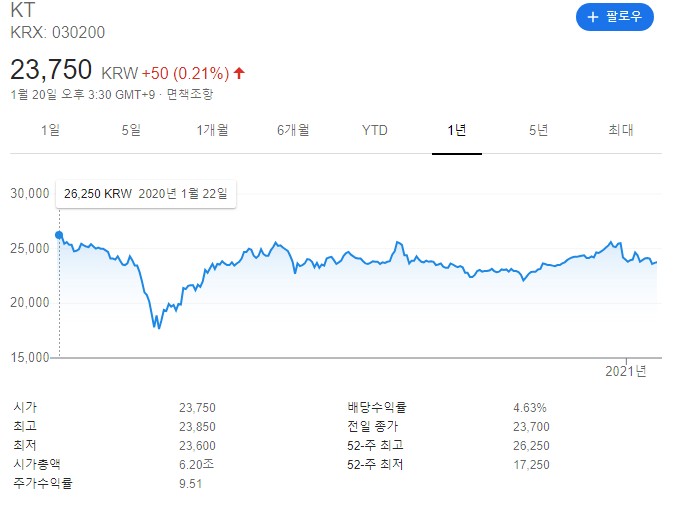The width and height of the screenshot is (676, 508).
Task: Switch to the 1개월 range tab
Action: [212, 130]
